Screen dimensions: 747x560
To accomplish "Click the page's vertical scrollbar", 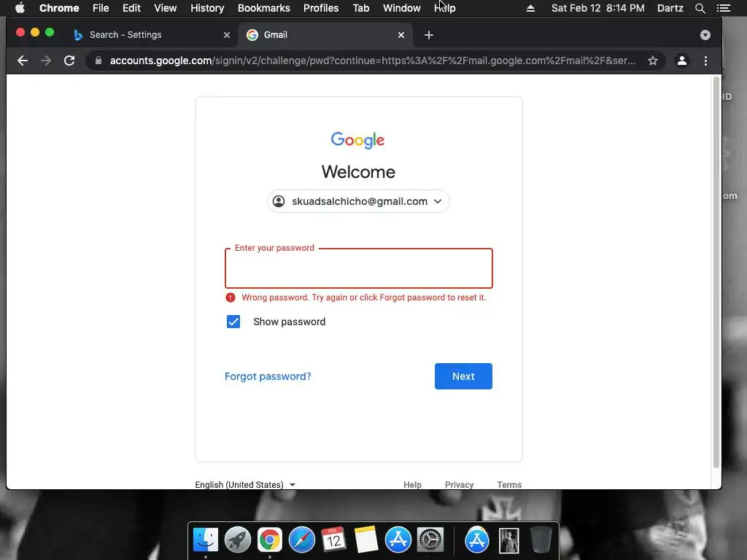I will coord(716,271).
